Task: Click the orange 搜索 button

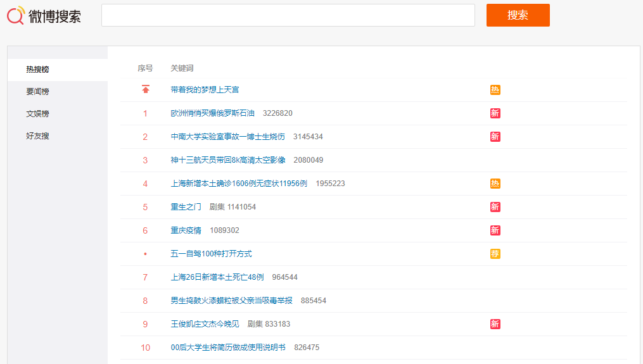Action: point(518,15)
